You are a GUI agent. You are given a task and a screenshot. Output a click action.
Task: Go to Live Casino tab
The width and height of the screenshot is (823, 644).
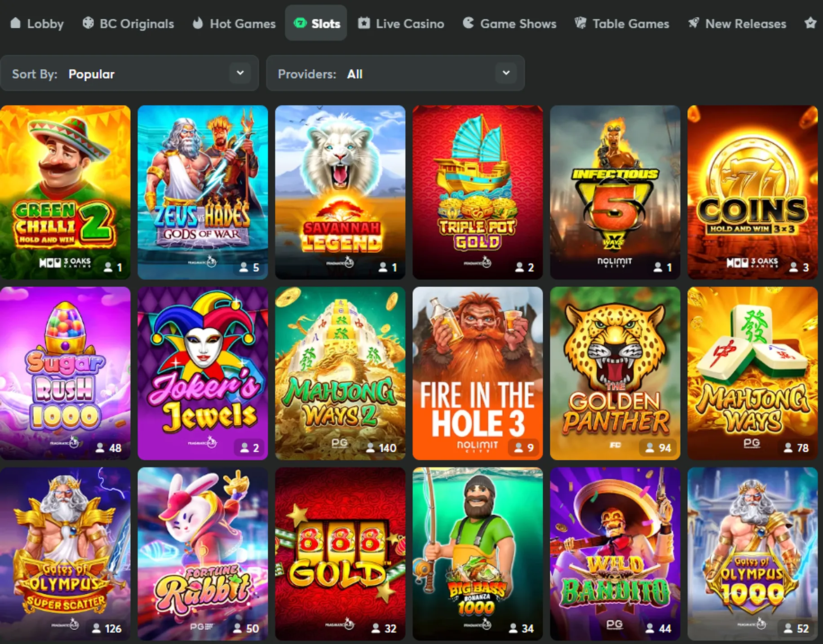click(401, 23)
